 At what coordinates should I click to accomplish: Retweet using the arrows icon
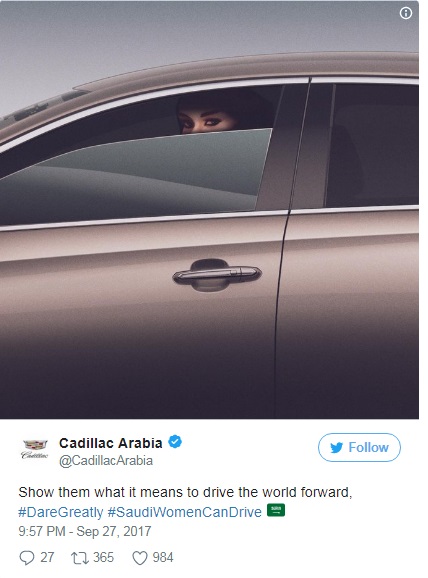pyautogui.click(x=80, y=558)
